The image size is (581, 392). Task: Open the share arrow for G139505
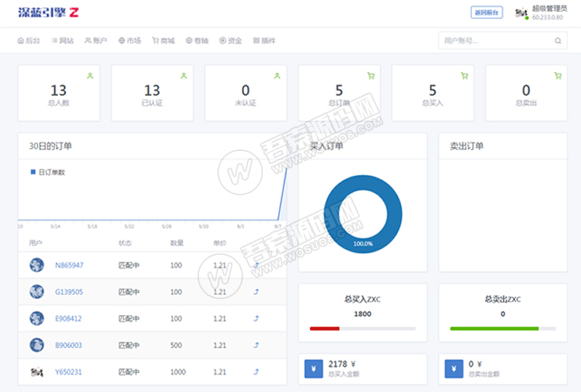pos(256,292)
